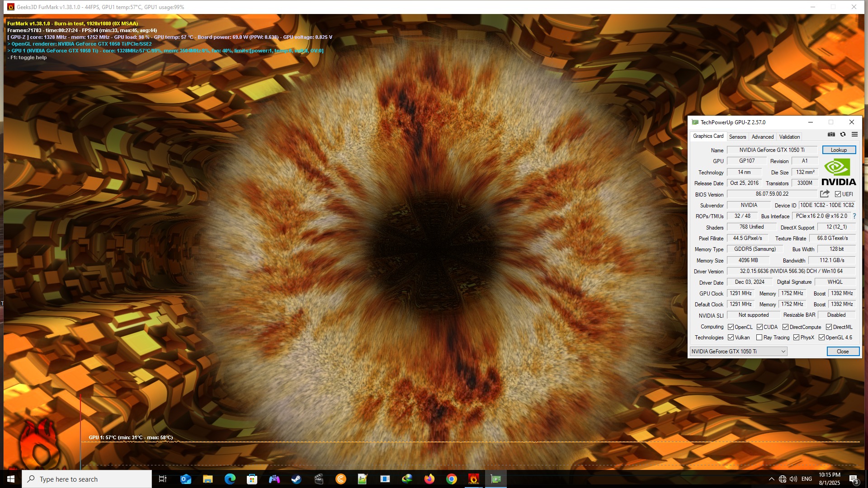Toggle the CUDA checkbox
This screenshot has height=488, width=868.
759,327
